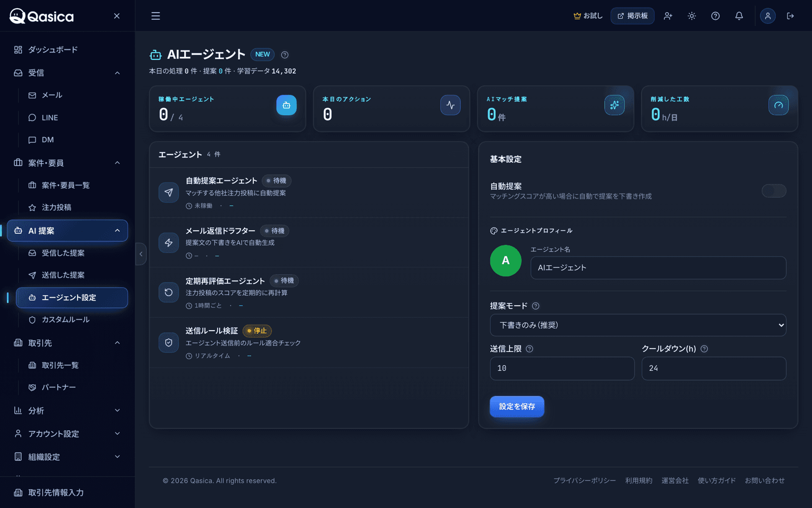Screen dimensions: 812x508
Task: Click the 停止 status badge
Action: tap(257, 331)
